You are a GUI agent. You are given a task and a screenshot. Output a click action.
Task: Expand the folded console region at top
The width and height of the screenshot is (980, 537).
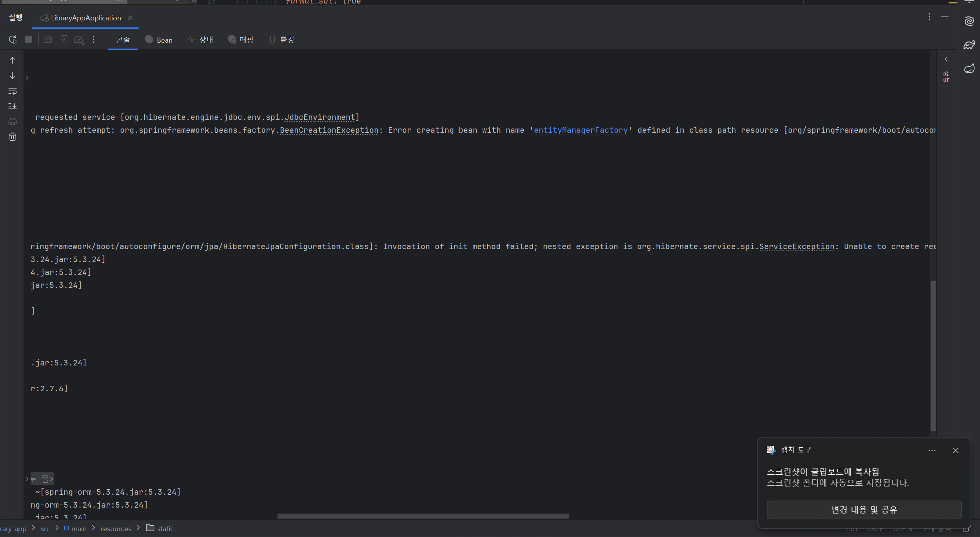[x=27, y=78]
